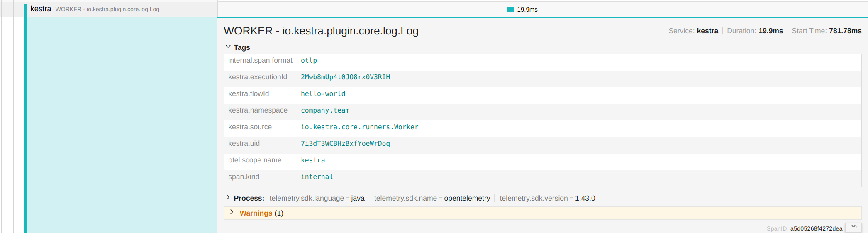Expand the Process section chevron
The height and width of the screenshot is (233, 868).
click(228, 198)
